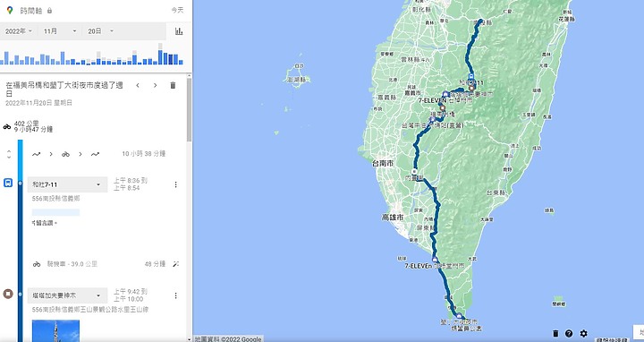The width and height of the screenshot is (644, 342).
Task: Click the 福美吊橋 marker on the map
Action: tap(443, 108)
